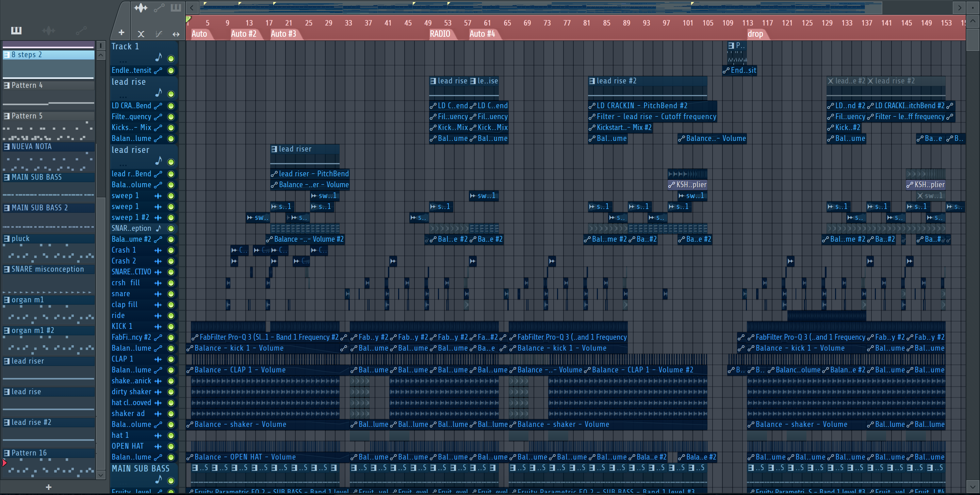Image resolution: width=980 pixels, height=495 pixels.
Task: Click audio icon on snare track
Action: 158,294
